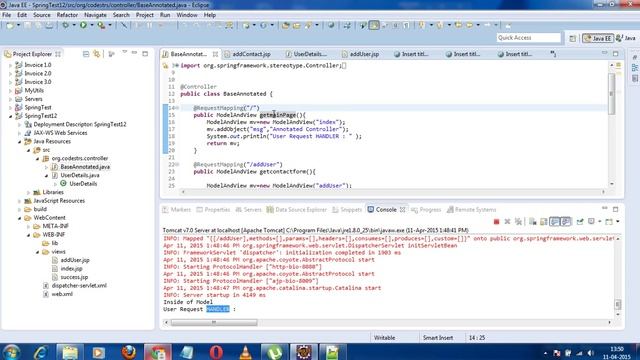This screenshot has height=360, width=640.
Task: Click Remove All Terminated Launches icon
Action: (x=518, y=222)
